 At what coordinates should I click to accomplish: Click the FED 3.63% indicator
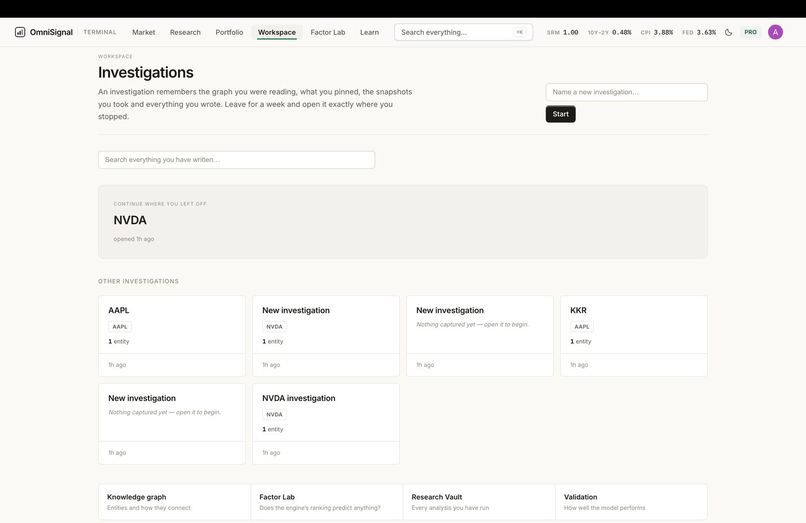click(699, 32)
